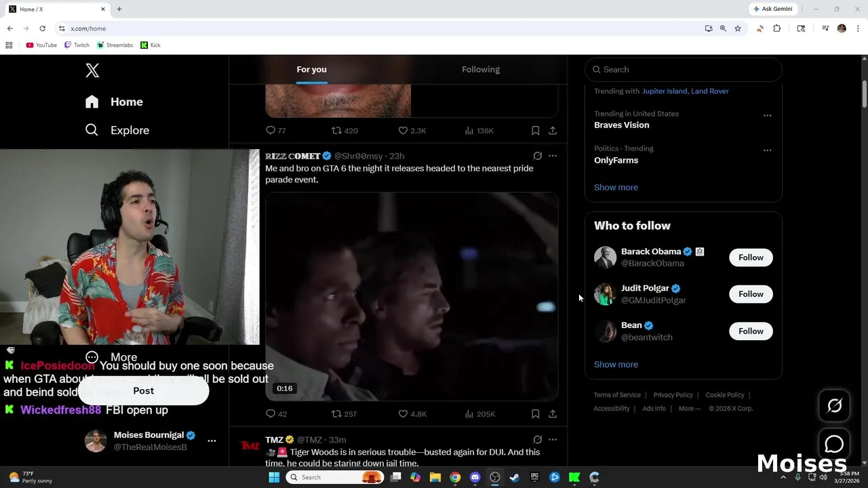
Task: Open more options for RIZZ COMET post
Action: coord(553,156)
